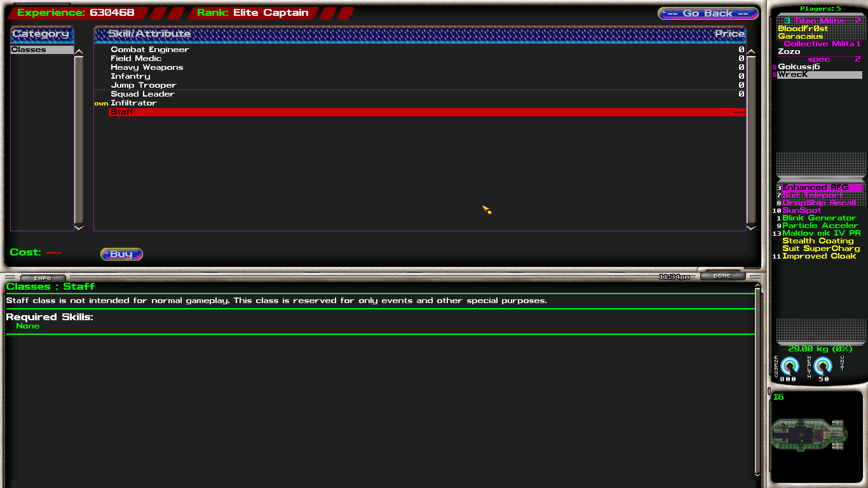Viewport: 868px width, 488px height.
Task: Open the INFO tab
Action: coord(43,278)
